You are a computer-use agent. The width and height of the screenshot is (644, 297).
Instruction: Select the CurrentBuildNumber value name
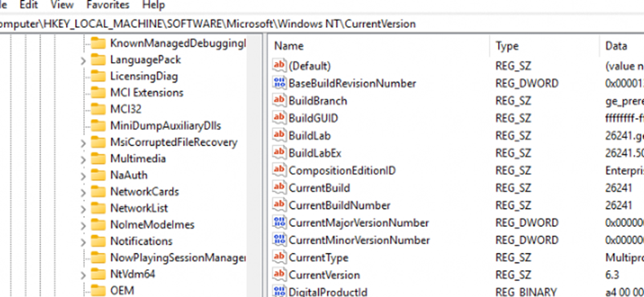[339, 205]
